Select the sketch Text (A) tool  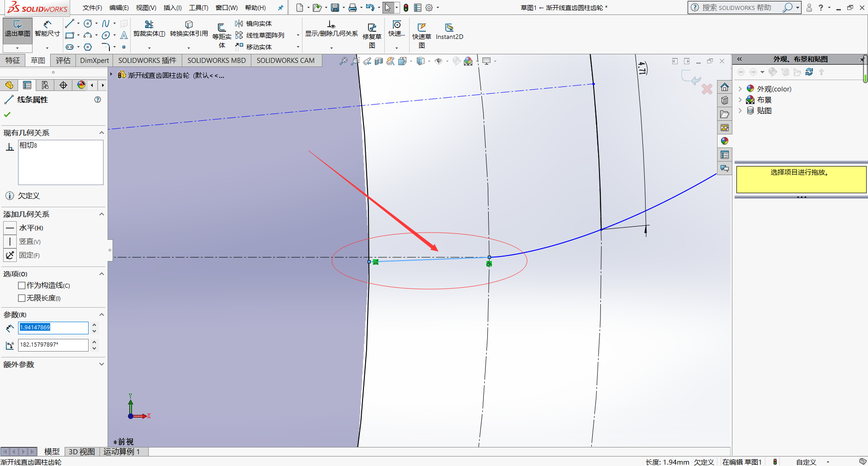coord(124,35)
